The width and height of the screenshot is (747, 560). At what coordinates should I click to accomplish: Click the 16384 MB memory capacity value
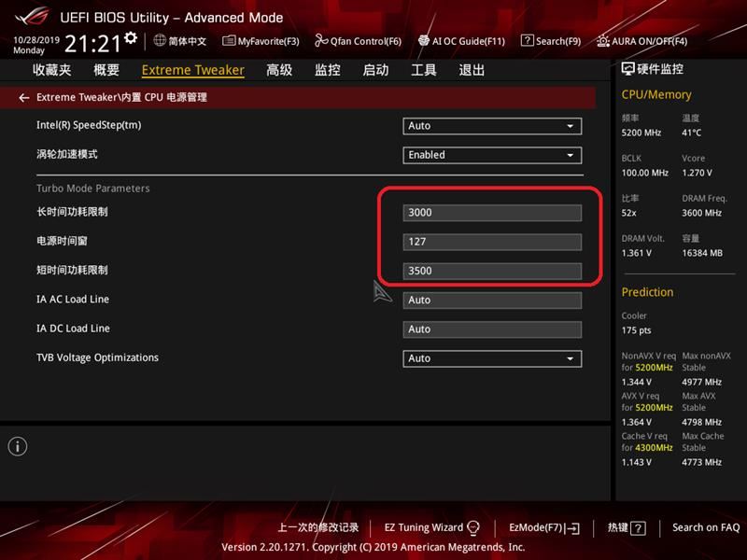tap(702, 253)
